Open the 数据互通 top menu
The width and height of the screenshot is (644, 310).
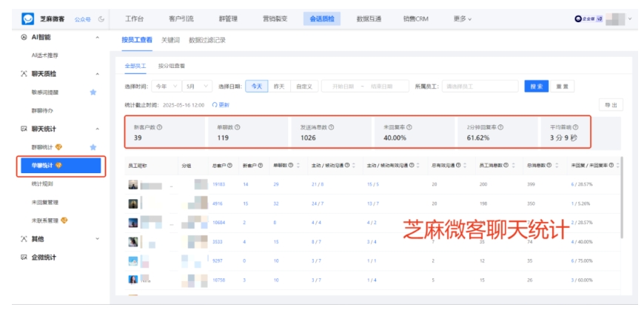[x=369, y=19]
